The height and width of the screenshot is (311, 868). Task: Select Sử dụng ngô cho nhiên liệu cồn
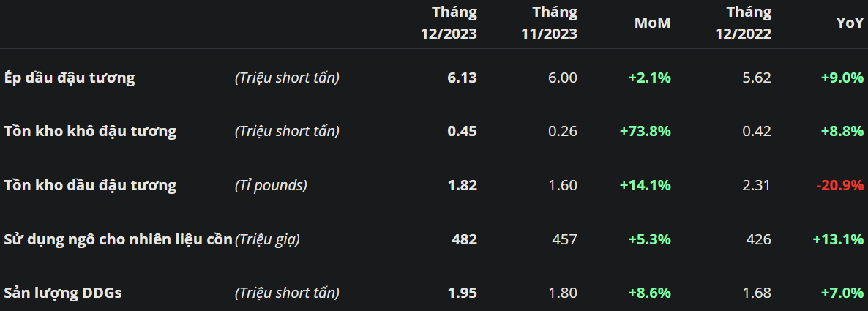118,239
